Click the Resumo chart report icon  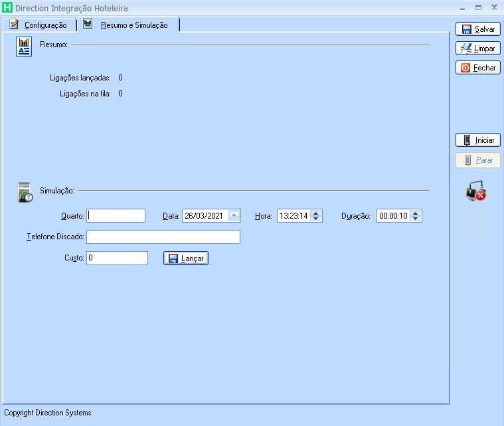tap(24, 47)
